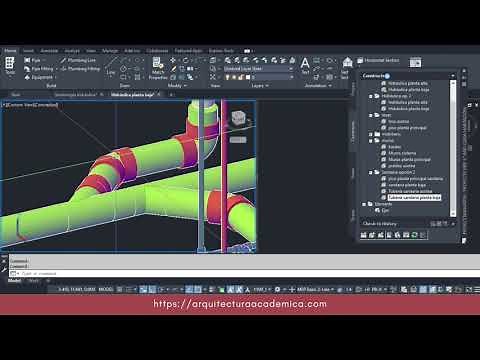Select the Plumbing Line tool
The width and height of the screenshot is (480, 360).
point(78,60)
